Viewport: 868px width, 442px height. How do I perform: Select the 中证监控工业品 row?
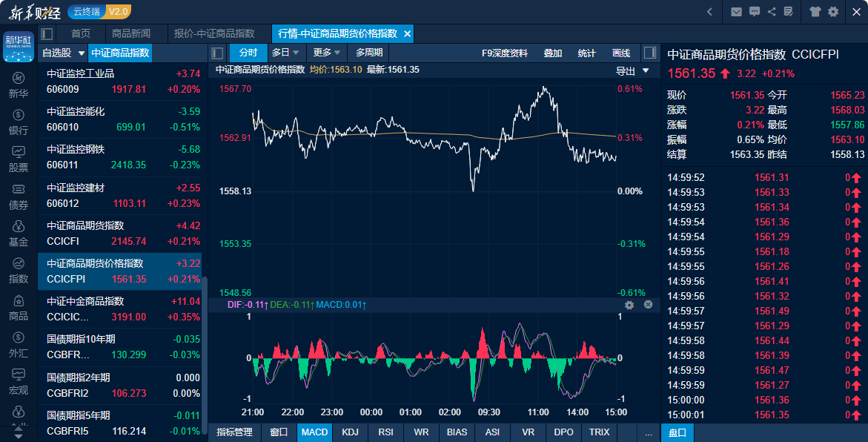pos(120,82)
